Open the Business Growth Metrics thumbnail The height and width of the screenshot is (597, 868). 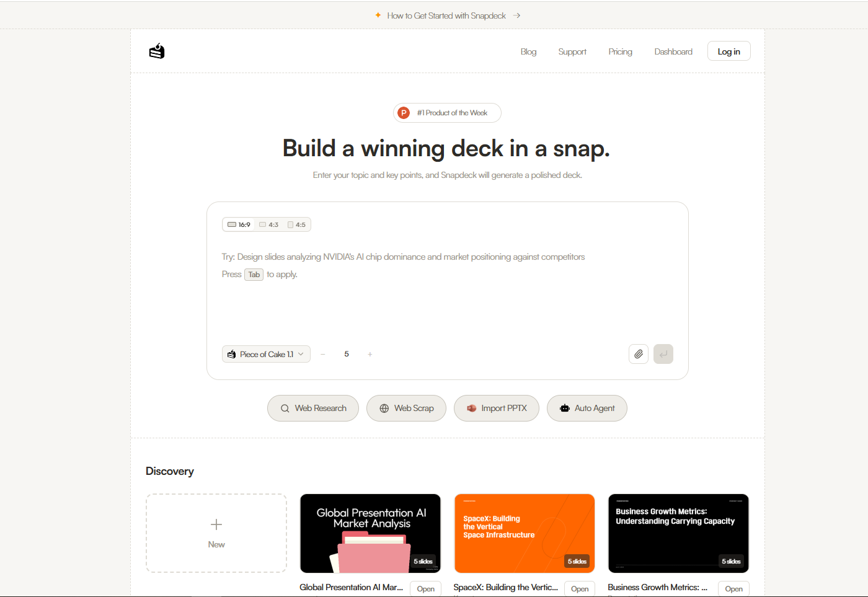678,533
